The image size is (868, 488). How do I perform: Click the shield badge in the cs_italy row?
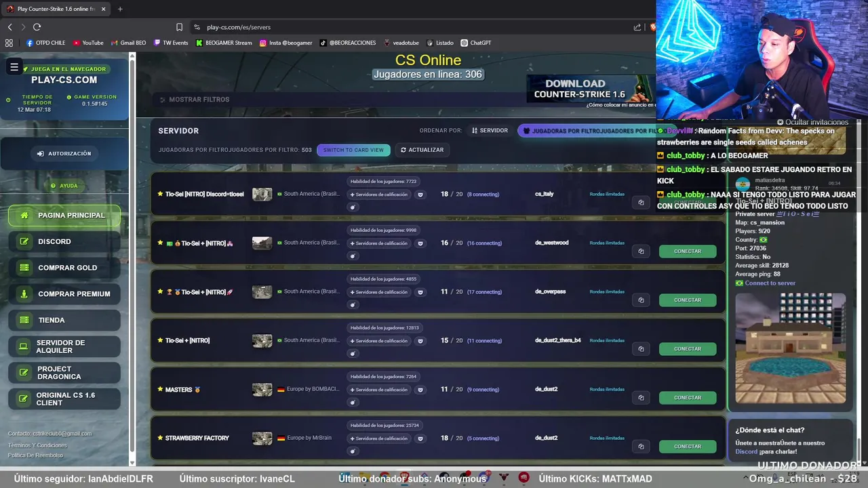pos(420,195)
